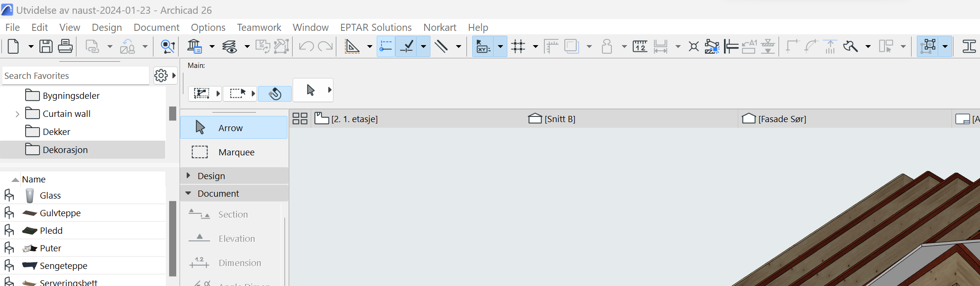Click the Search Favorites field
The image size is (980, 286).
pos(75,76)
